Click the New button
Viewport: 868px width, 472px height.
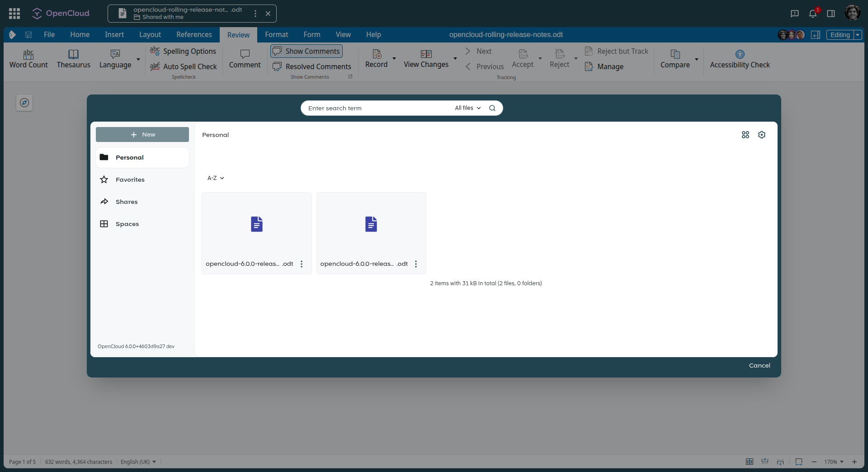[x=142, y=134]
